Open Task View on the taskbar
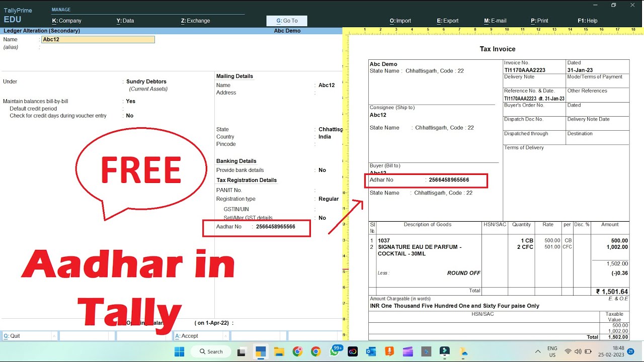This screenshot has width=644, height=362. [x=242, y=351]
